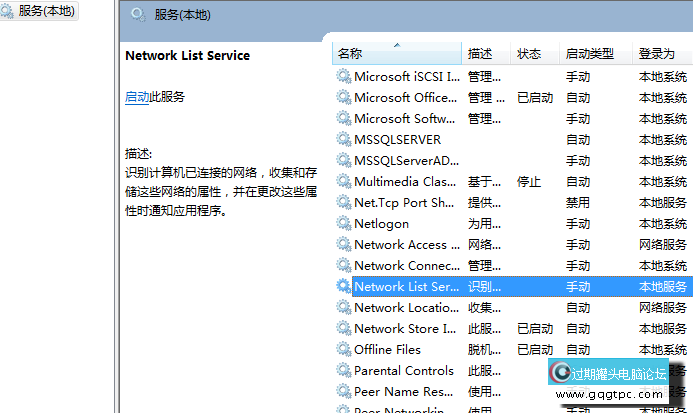Image resolution: width=693 pixels, height=413 pixels.
Task: Select the Parental Controls service name
Action: tap(404, 371)
